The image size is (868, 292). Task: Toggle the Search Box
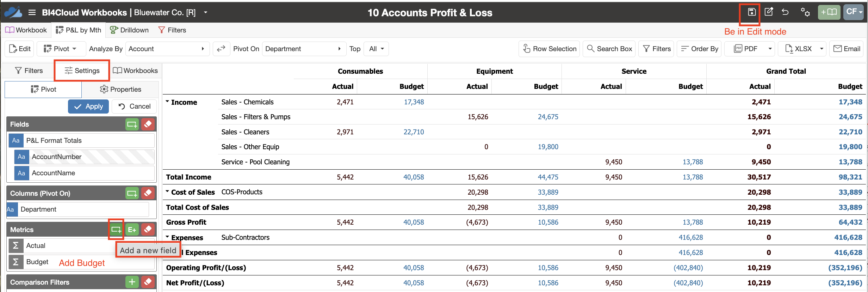(609, 49)
